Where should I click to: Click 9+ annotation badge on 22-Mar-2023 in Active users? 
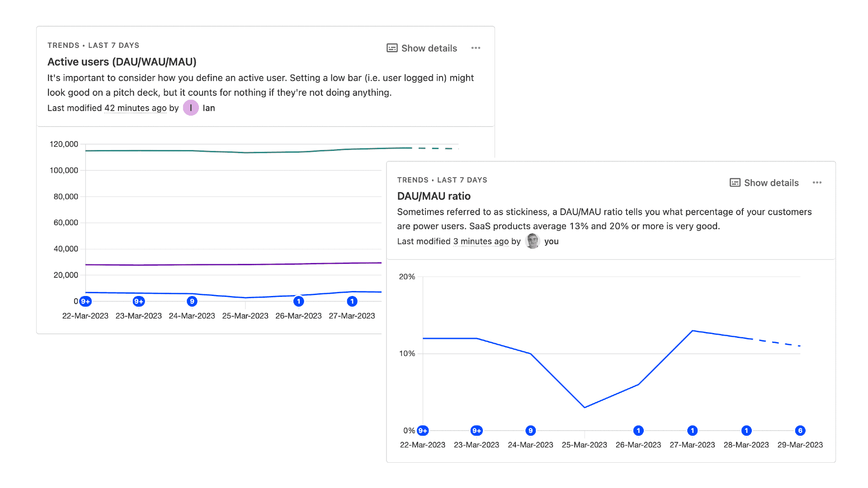click(85, 301)
